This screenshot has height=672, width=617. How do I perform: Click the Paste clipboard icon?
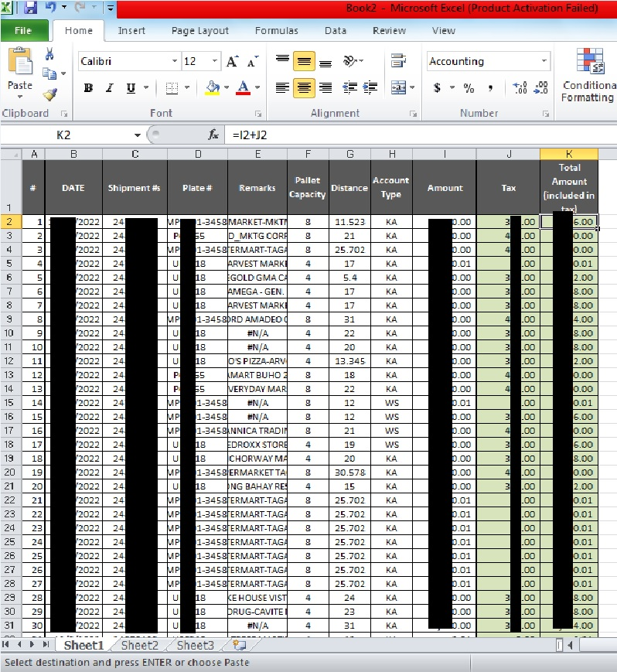coord(19,61)
